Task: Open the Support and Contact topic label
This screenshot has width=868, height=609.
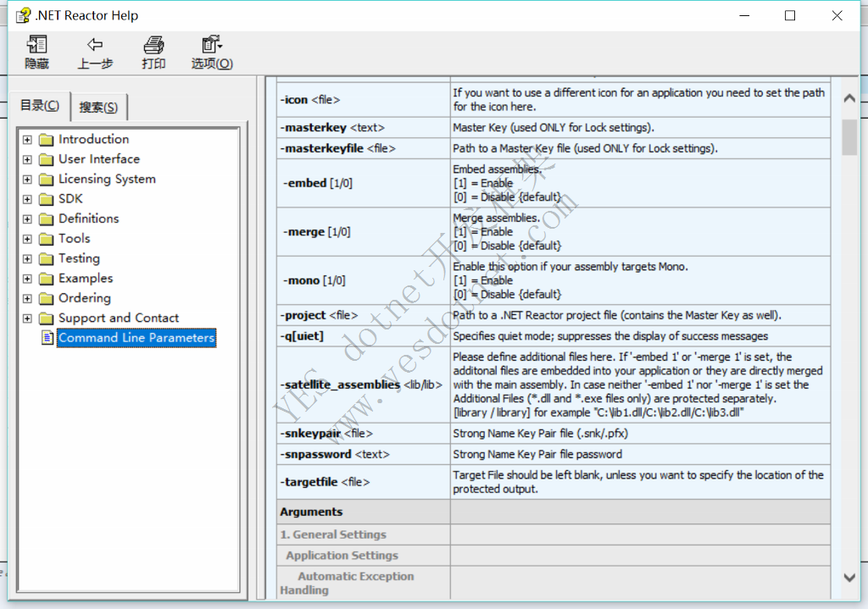Action: pos(119,318)
